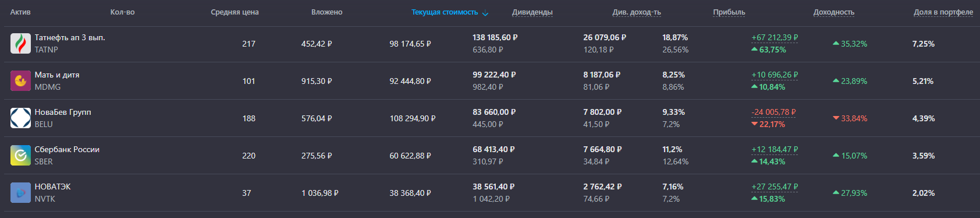The height and width of the screenshot is (218, 980).
Task: Click green up arrow beside 63,75% profit
Action: click(754, 50)
